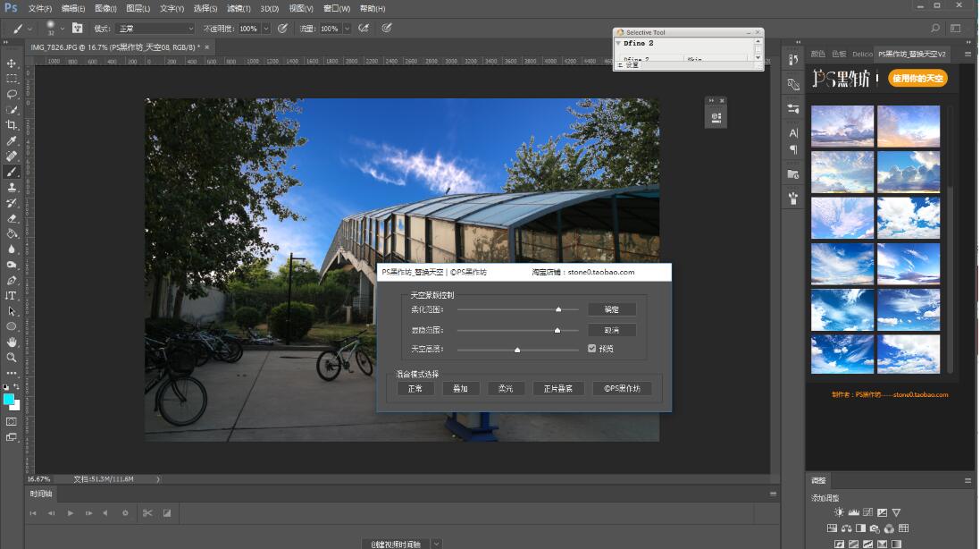Expand the opacity 100% dropdown arrow
Viewport: 980px width, 549px height.
265,29
